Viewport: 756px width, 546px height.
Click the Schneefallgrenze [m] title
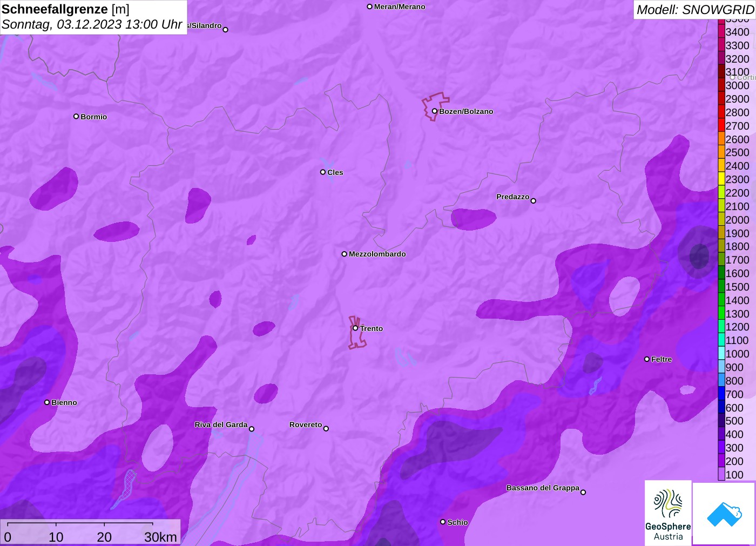click(x=65, y=9)
